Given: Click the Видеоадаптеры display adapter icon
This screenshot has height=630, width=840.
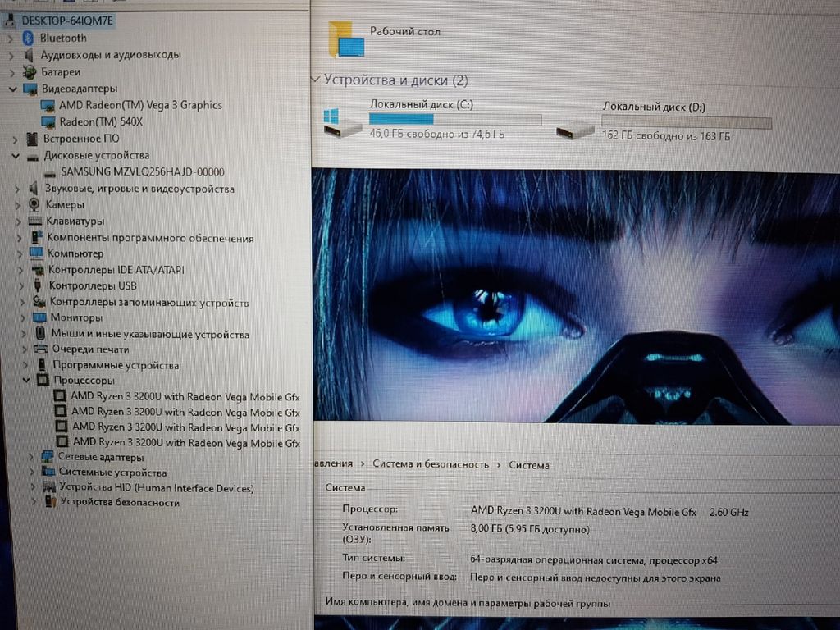Looking at the screenshot, I should [x=30, y=89].
